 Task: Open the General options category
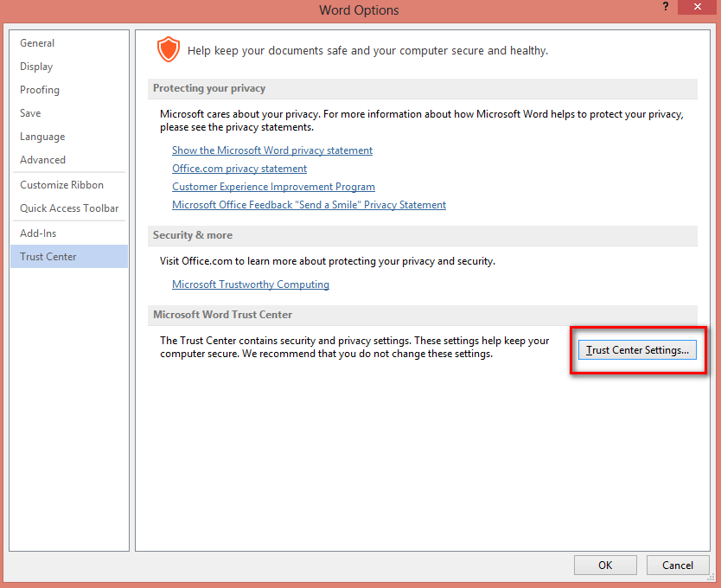click(x=69, y=43)
